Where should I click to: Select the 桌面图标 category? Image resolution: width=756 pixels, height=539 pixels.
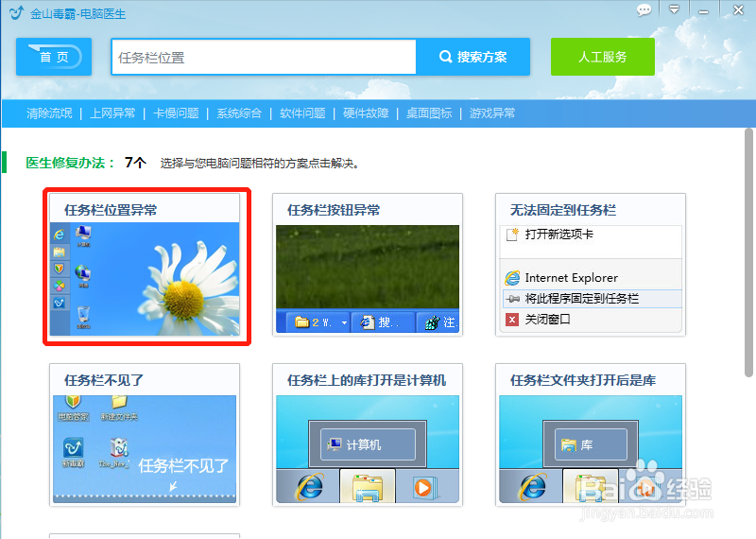pos(429,113)
